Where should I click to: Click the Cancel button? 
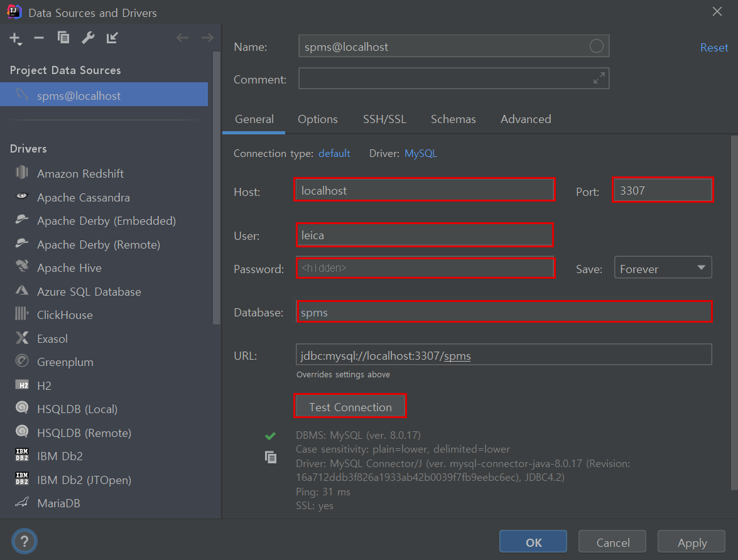point(612,542)
